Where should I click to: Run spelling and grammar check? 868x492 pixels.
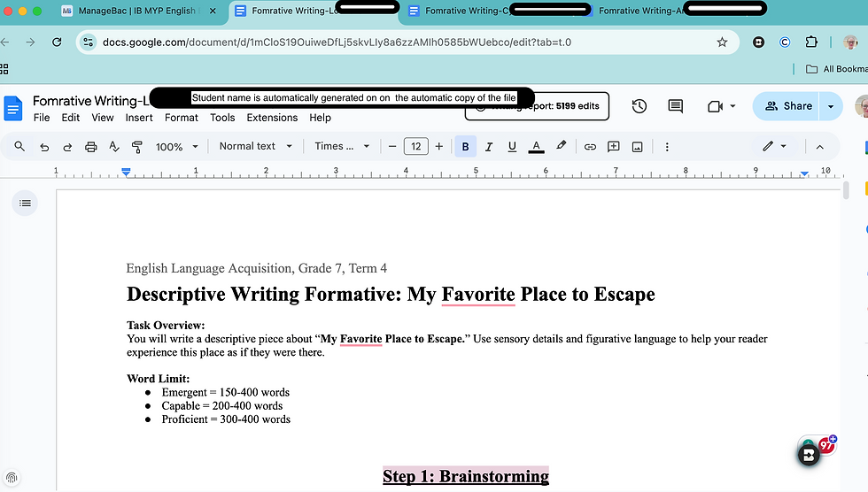(114, 147)
